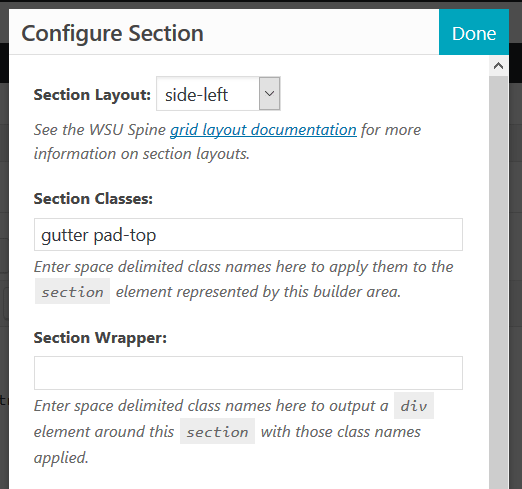Click the "information on section layouts" text
522x489 pixels.
pos(142,154)
